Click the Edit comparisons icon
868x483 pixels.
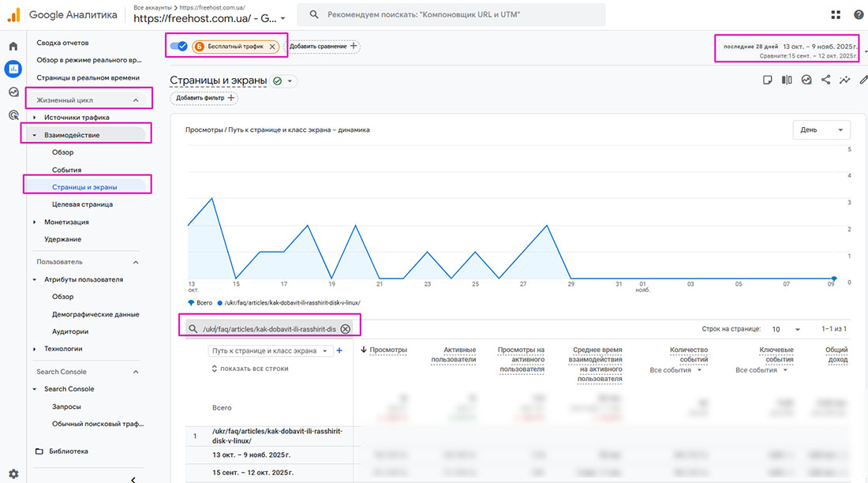[786, 80]
